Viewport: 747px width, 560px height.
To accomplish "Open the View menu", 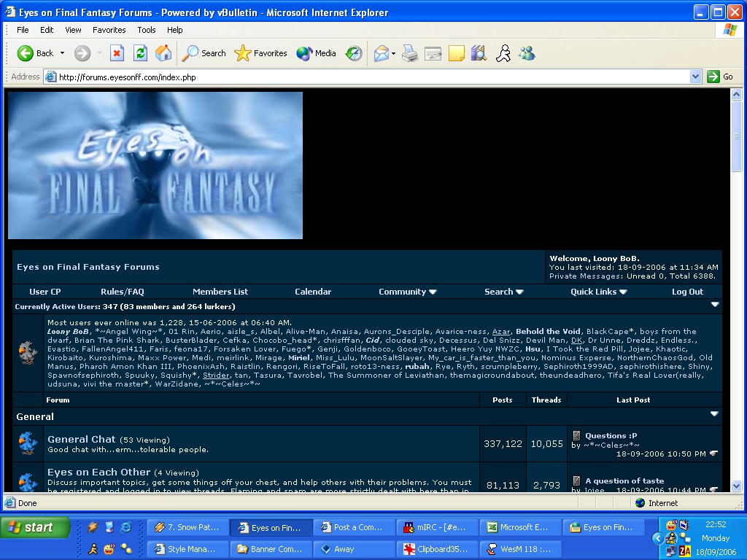I will point(73,29).
